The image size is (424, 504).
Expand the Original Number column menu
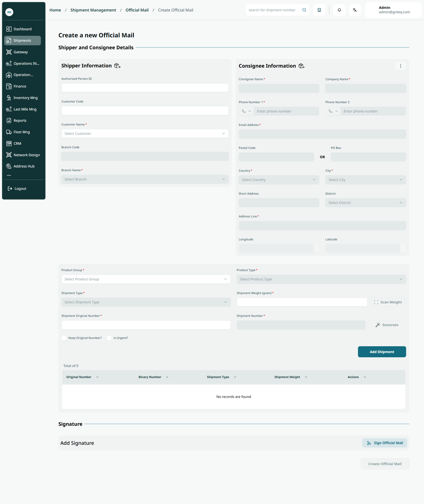pyautogui.click(x=97, y=377)
